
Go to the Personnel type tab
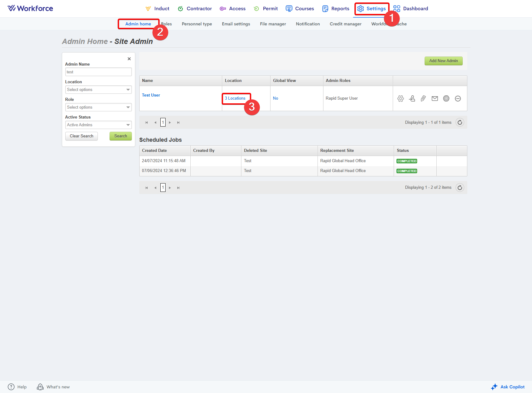[197, 24]
